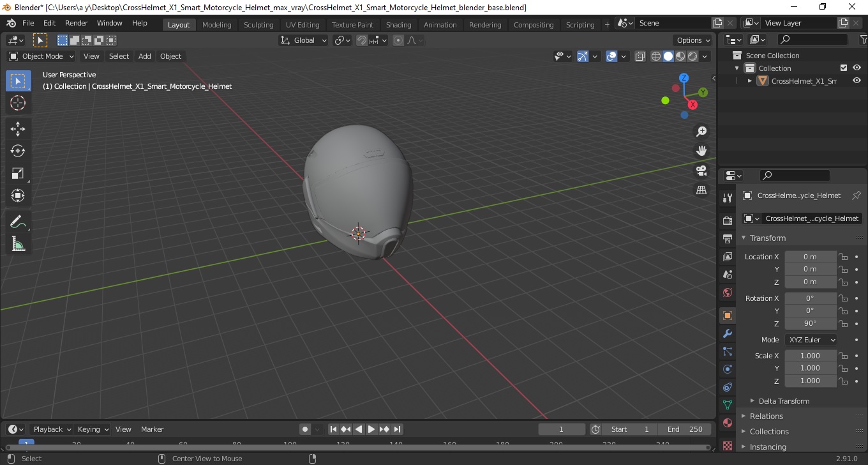Select the Select Box tool
This screenshot has height=465, width=868.
pyautogui.click(x=18, y=81)
